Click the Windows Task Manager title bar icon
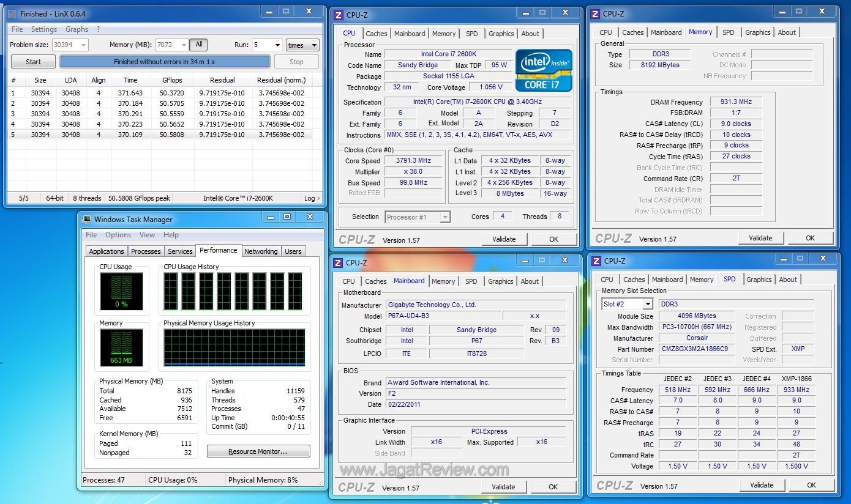 (x=86, y=220)
